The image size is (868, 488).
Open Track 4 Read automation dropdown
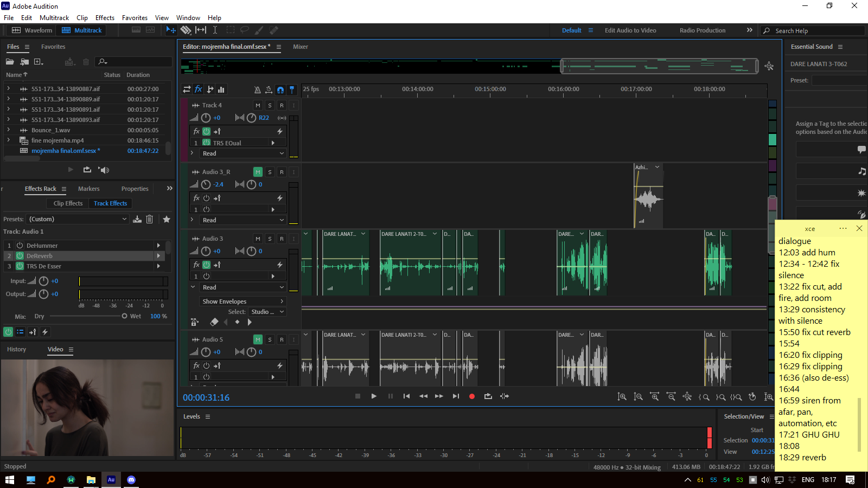243,153
